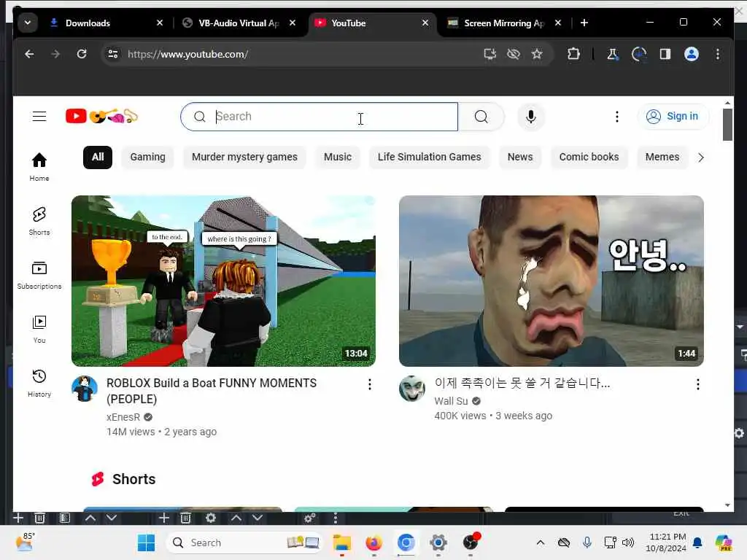Switch to Screen Mirroring App tab
The image size is (747, 560).
point(505,23)
